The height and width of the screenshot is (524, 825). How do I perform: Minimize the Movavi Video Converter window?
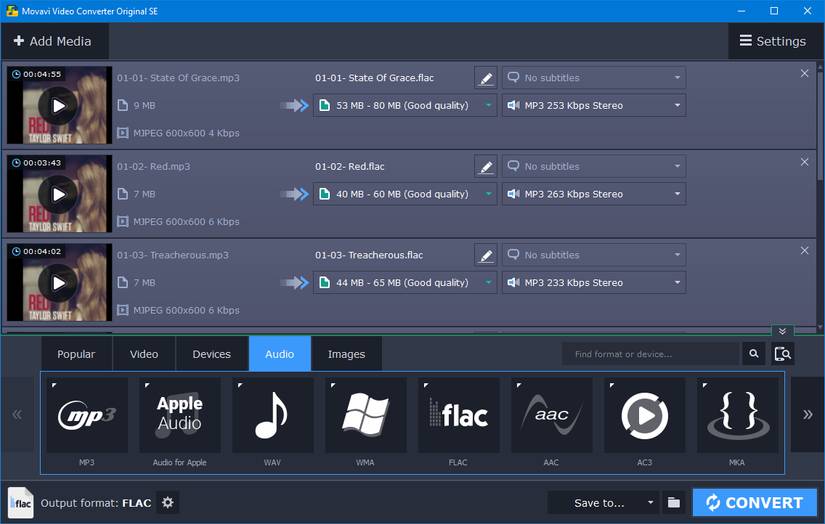click(x=741, y=11)
